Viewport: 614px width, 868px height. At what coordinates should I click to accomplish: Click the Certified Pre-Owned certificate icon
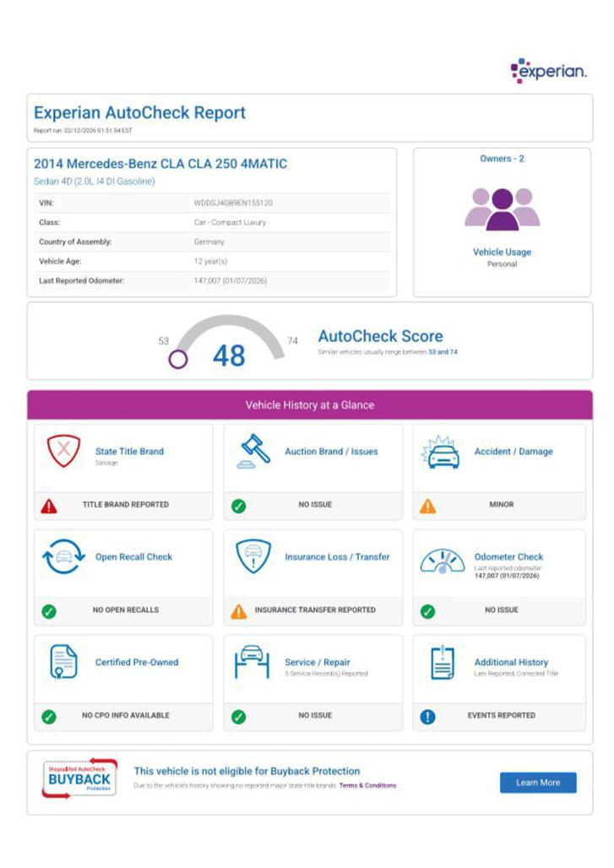tap(63, 663)
